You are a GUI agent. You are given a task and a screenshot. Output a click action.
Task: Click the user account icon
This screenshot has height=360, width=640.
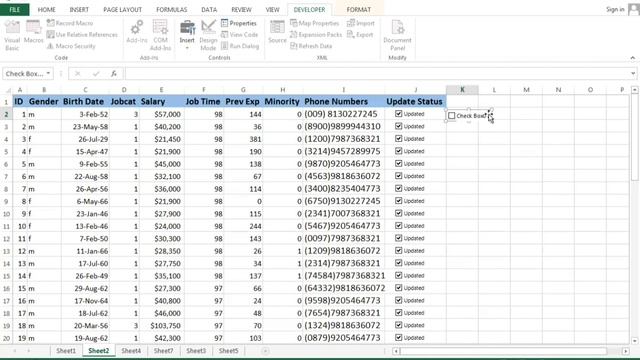633,9
